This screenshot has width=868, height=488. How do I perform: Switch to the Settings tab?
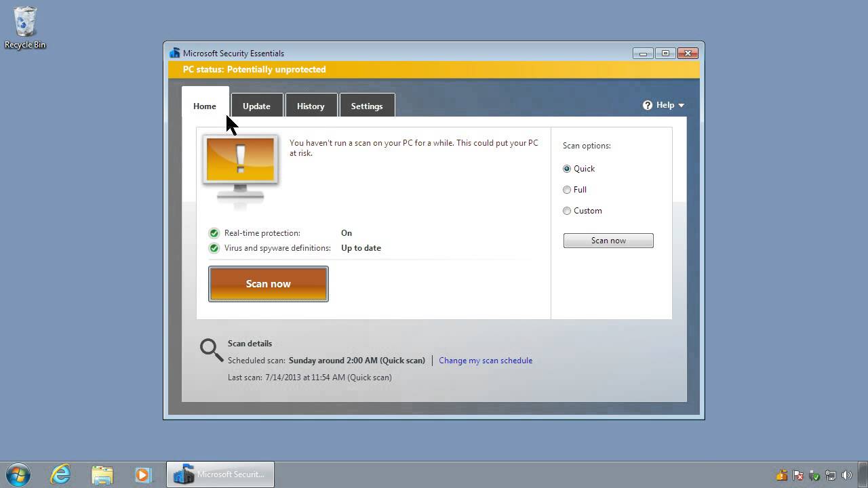click(367, 106)
